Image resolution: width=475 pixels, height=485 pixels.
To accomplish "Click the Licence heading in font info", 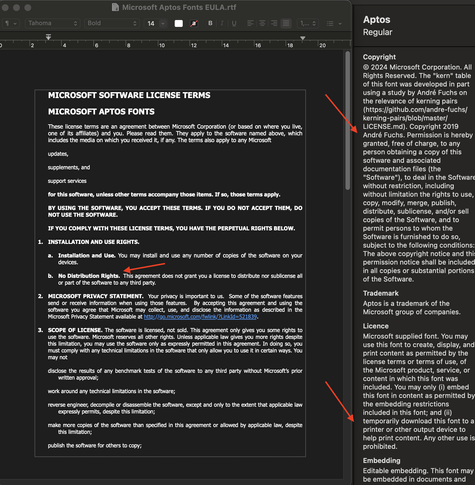I will click(x=376, y=326).
